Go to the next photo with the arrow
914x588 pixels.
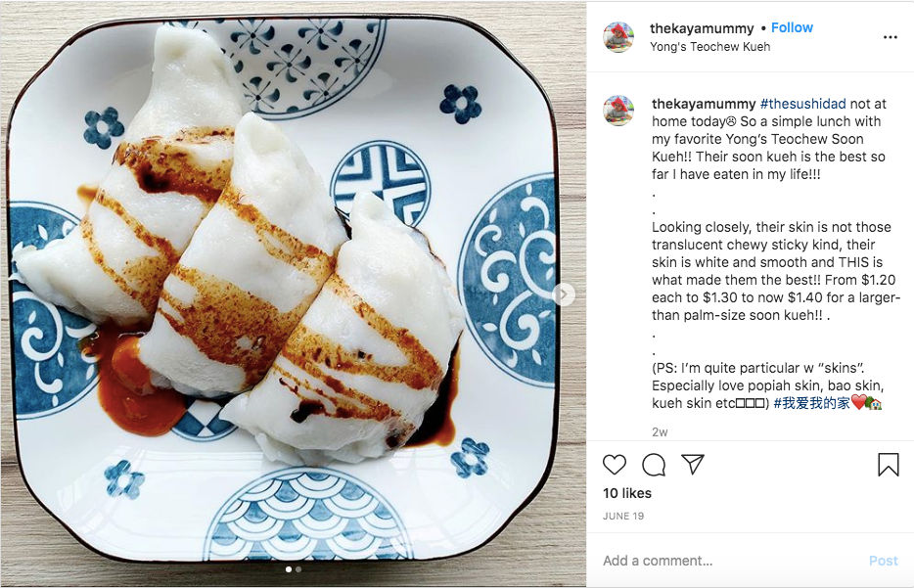563,294
